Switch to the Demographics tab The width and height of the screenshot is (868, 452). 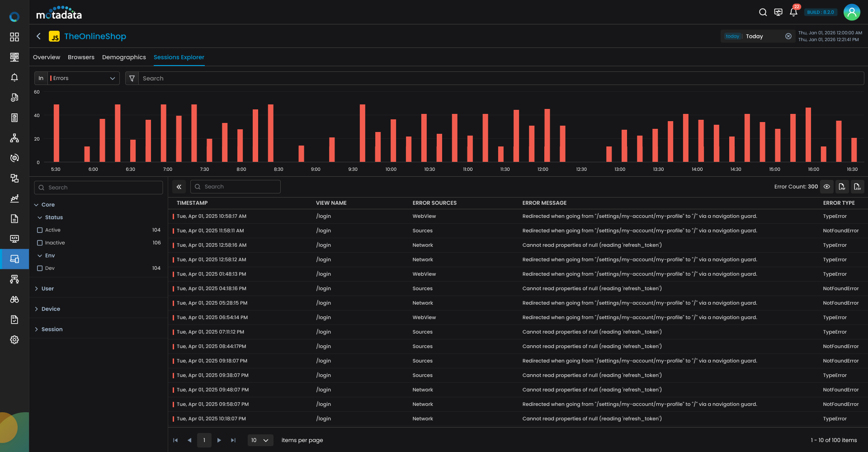(x=124, y=57)
